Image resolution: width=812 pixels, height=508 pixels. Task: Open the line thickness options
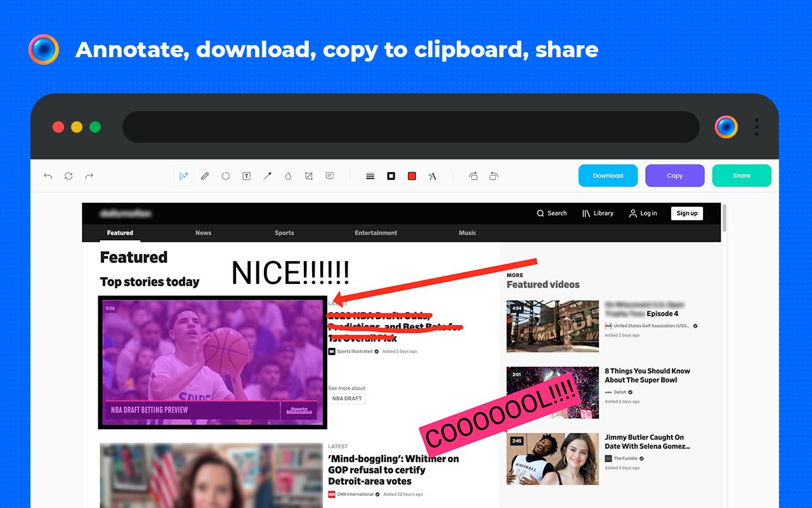[370, 176]
